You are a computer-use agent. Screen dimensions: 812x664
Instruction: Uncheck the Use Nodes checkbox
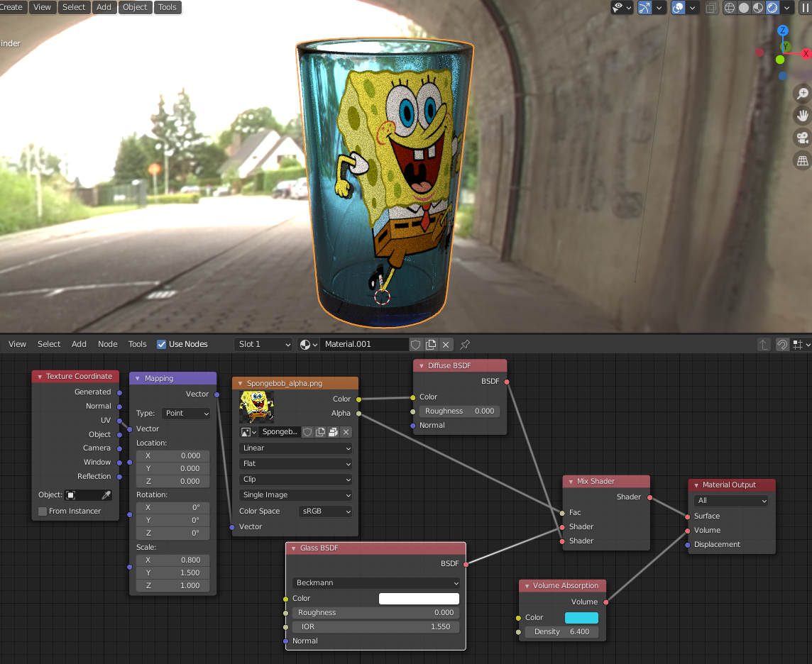click(x=162, y=344)
